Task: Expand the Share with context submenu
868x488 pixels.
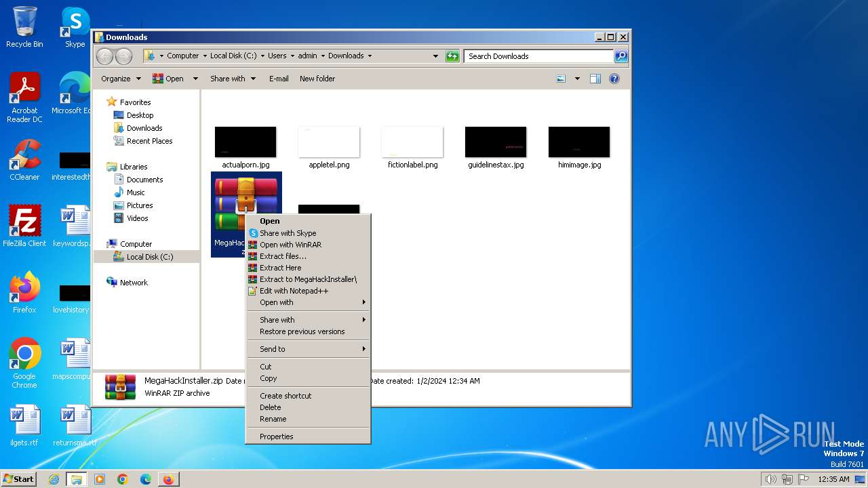Action: (x=308, y=320)
